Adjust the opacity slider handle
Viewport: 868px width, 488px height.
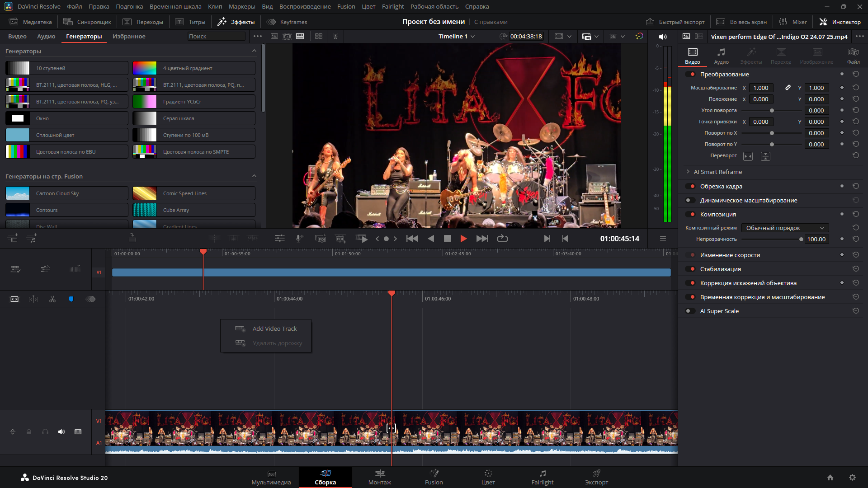pyautogui.click(x=801, y=239)
